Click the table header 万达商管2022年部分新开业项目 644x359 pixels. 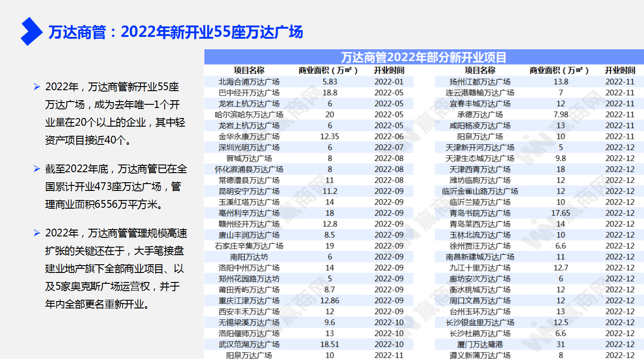coord(424,57)
